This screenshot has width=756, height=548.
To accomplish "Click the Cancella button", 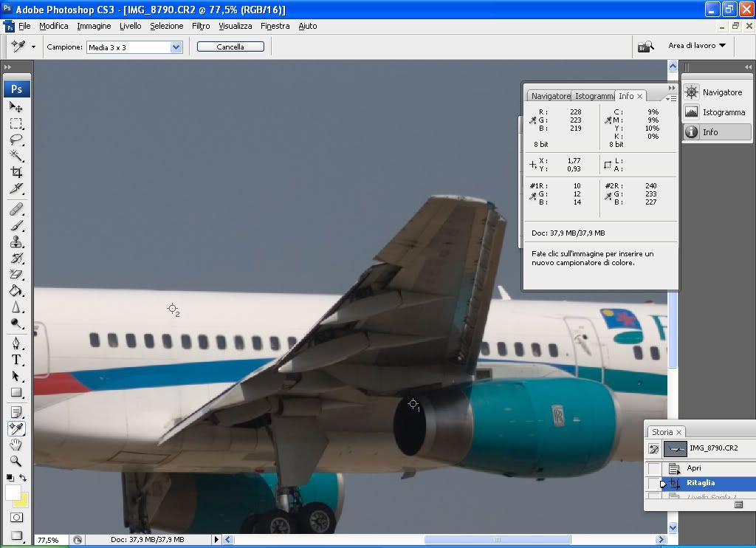I will (x=230, y=47).
